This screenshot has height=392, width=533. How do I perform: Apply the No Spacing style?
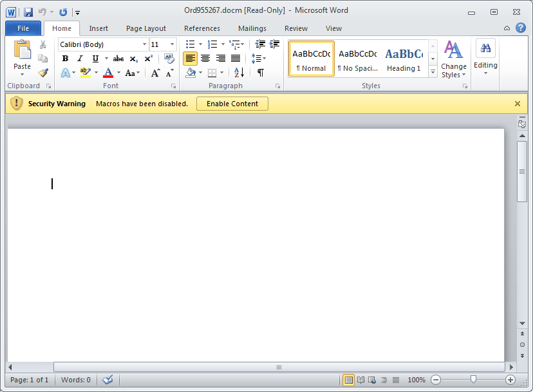[358, 59]
